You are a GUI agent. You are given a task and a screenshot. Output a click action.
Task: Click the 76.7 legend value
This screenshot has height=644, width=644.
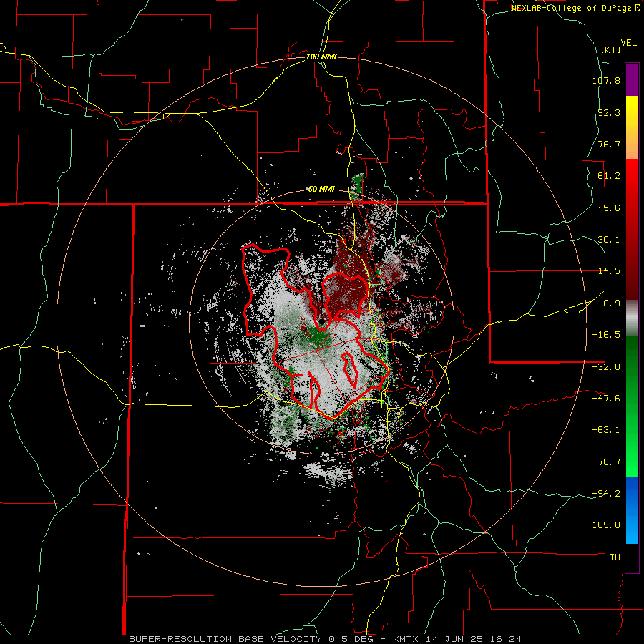[x=609, y=144]
